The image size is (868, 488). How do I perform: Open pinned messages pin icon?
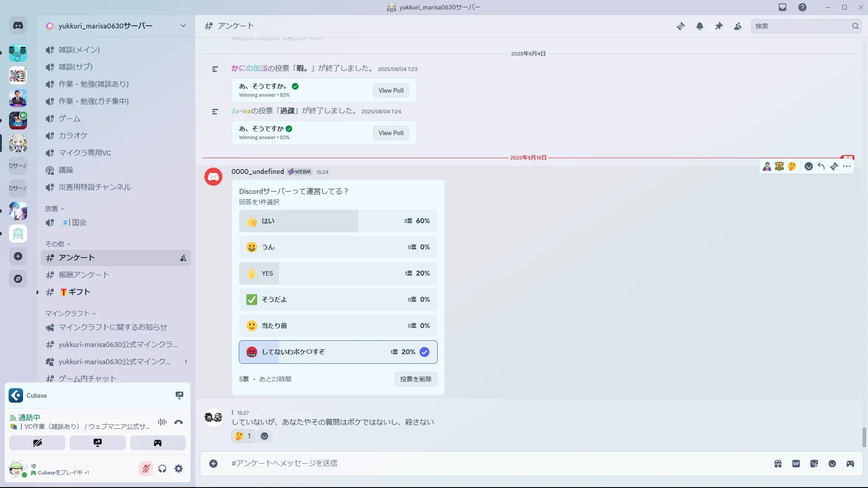(719, 26)
